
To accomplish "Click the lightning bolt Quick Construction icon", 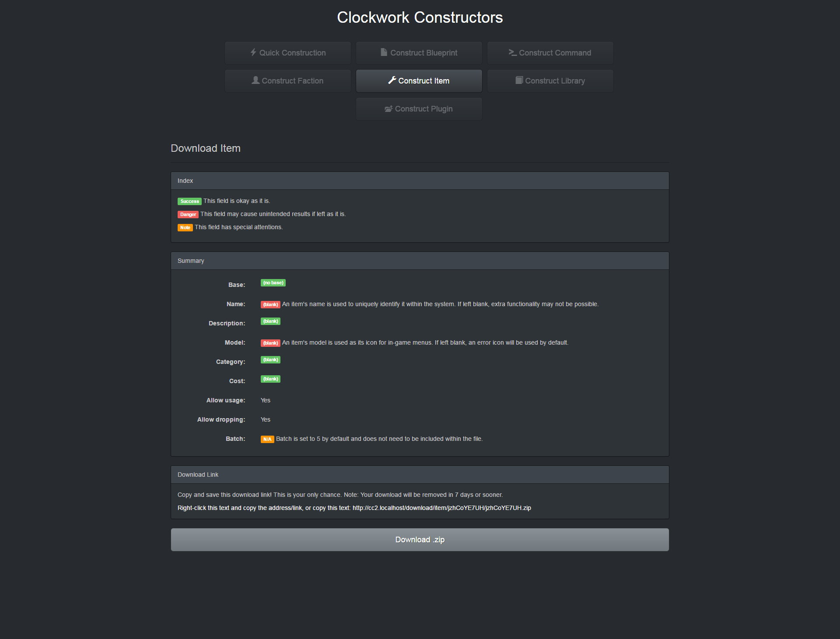I will [x=253, y=52].
